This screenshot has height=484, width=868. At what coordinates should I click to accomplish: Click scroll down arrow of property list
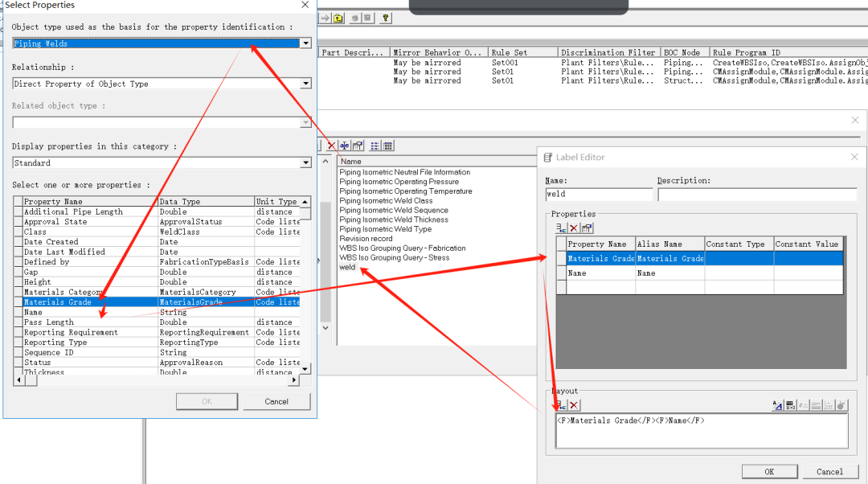coord(305,369)
